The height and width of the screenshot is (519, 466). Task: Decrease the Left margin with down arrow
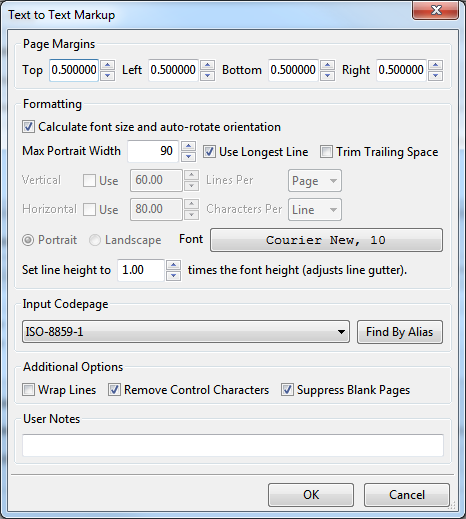pos(207,76)
